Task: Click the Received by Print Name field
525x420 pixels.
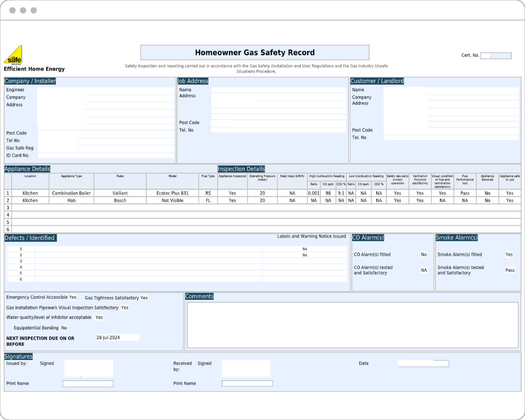Action: pyautogui.click(x=247, y=384)
